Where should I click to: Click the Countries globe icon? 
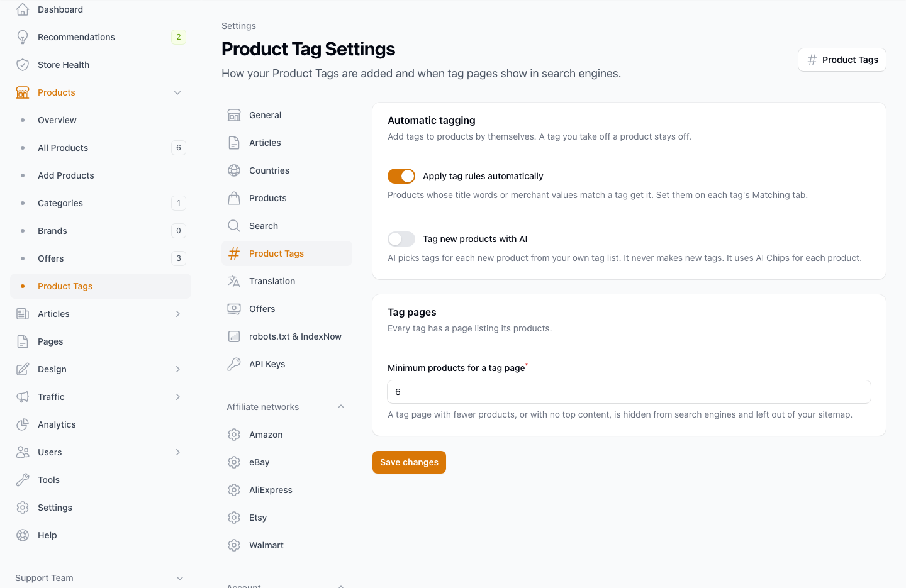(x=234, y=170)
